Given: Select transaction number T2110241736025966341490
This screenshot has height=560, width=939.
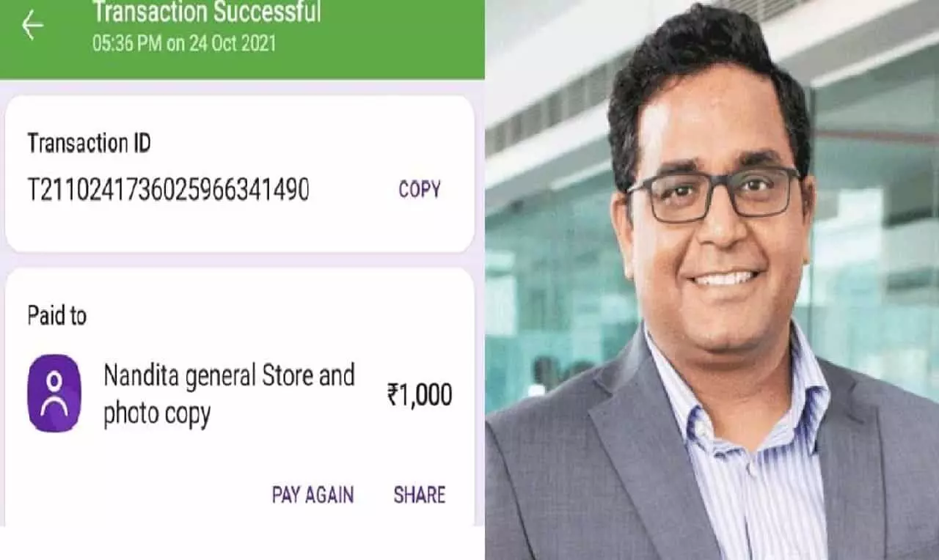Looking at the screenshot, I should pos(168,190).
